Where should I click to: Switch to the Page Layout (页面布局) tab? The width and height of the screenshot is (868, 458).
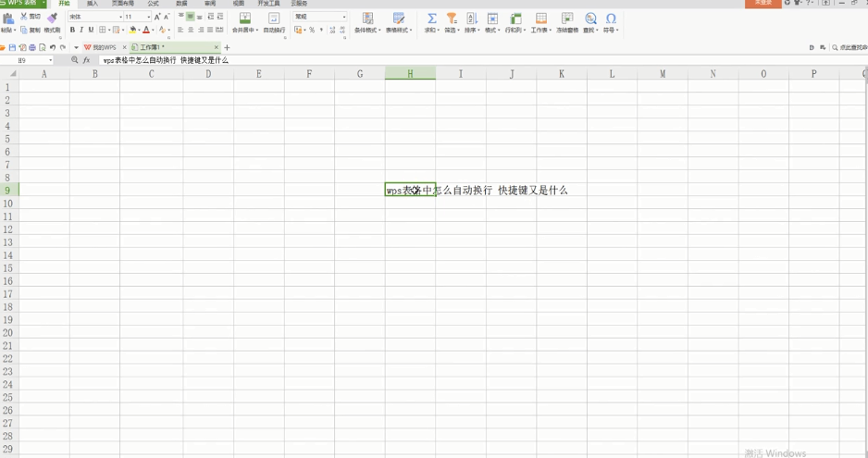[123, 4]
